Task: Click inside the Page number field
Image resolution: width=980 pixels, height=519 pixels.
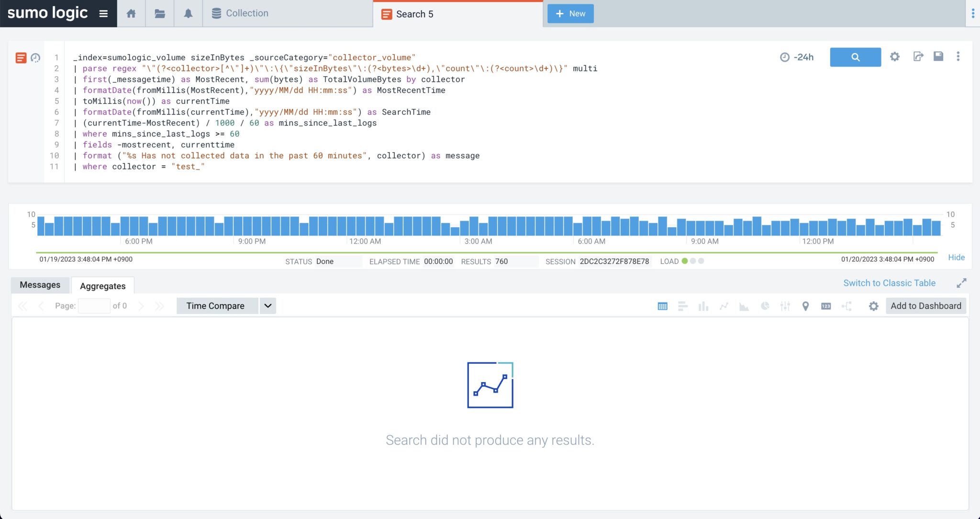Action: coord(94,305)
